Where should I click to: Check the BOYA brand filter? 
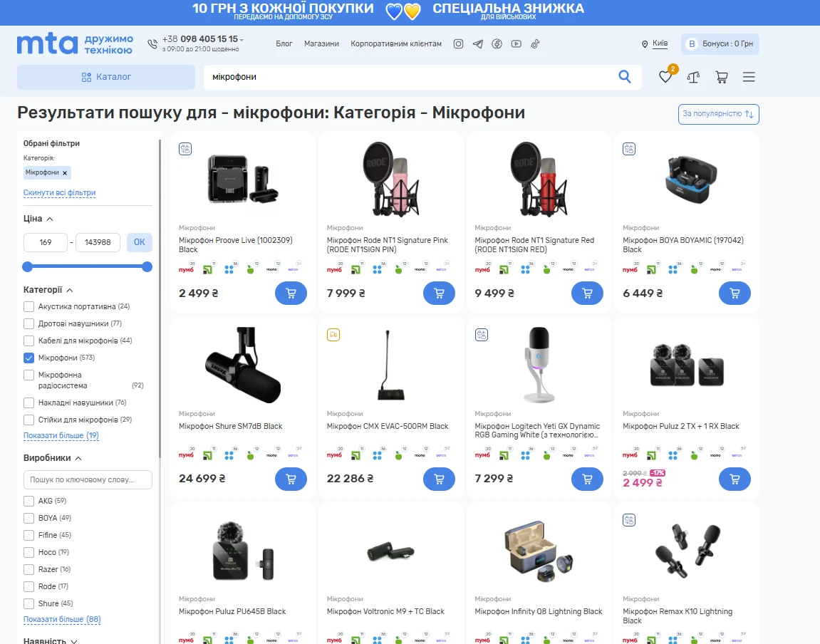(28, 518)
